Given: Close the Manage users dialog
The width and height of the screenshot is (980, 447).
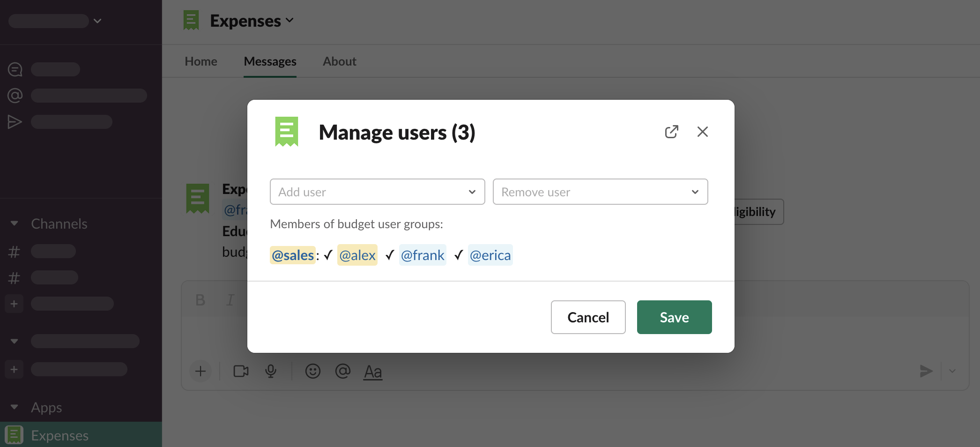Looking at the screenshot, I should 702,132.
